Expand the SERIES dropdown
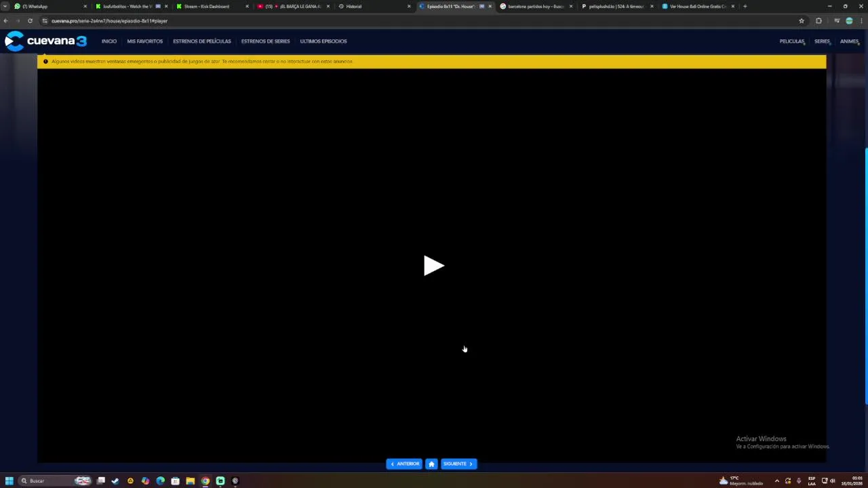Viewport: 868px width, 488px height. (823, 41)
